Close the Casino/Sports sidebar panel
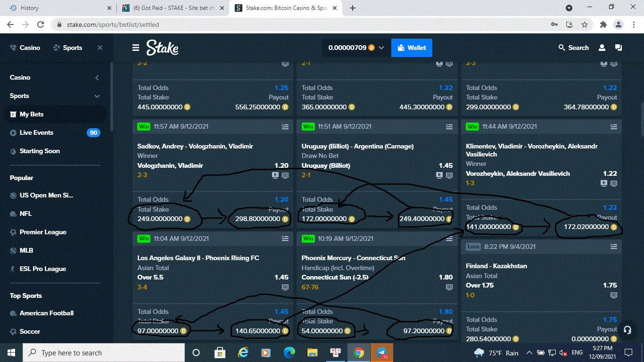The height and width of the screenshot is (362, 644). pos(100,48)
